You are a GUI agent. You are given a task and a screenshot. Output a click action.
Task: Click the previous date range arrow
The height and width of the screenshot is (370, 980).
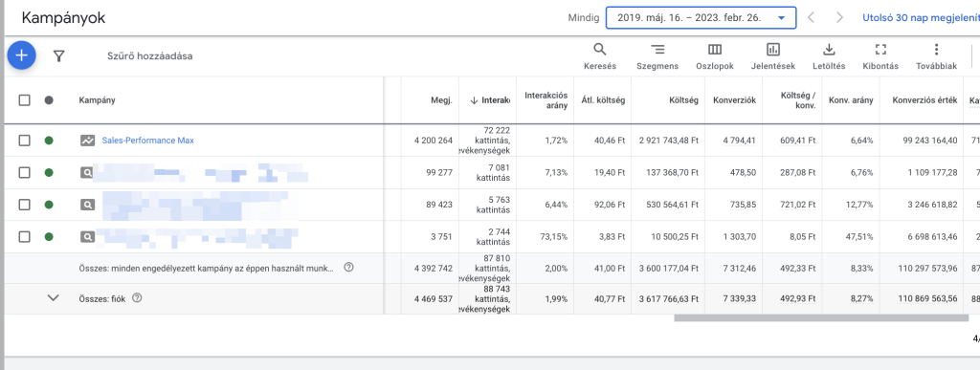click(812, 17)
